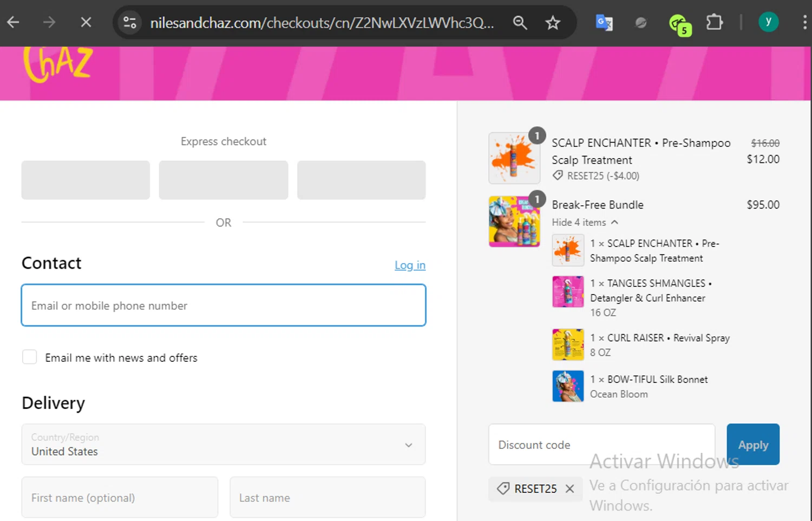Click the $12.00 price text
This screenshot has height=521, width=812.
pyautogui.click(x=763, y=159)
